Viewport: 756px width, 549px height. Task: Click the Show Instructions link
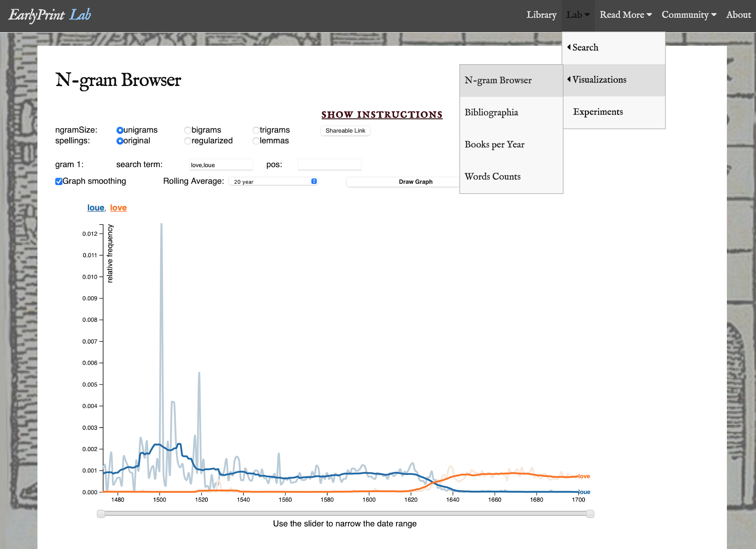(382, 115)
